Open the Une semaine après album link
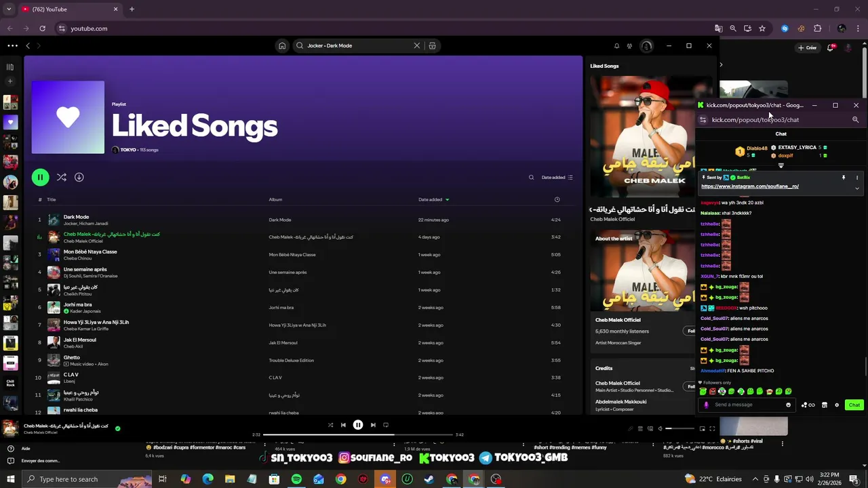 click(288, 272)
